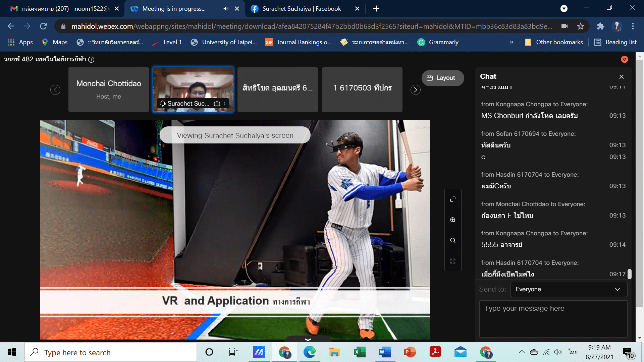Toggle the camera permission icon in address bar

565,26
